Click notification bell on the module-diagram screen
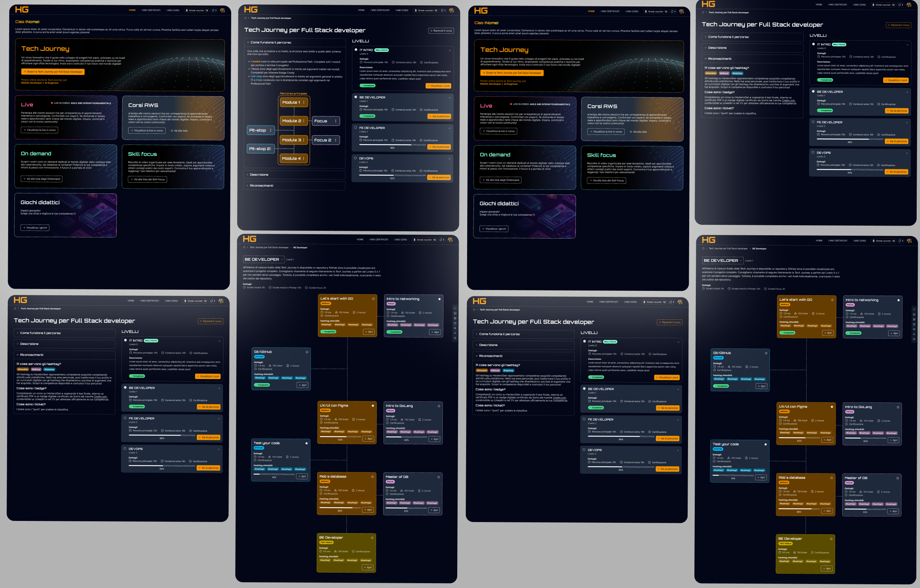 [443, 10]
